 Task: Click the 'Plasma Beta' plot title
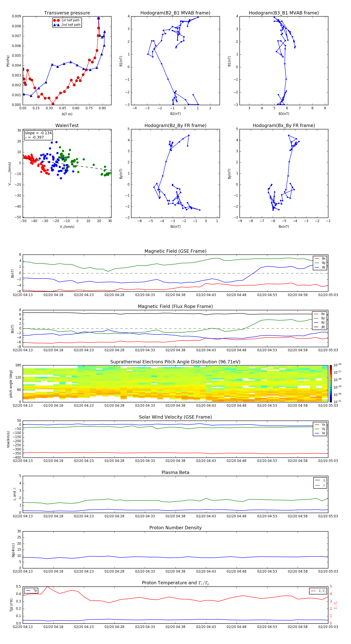coord(175,472)
